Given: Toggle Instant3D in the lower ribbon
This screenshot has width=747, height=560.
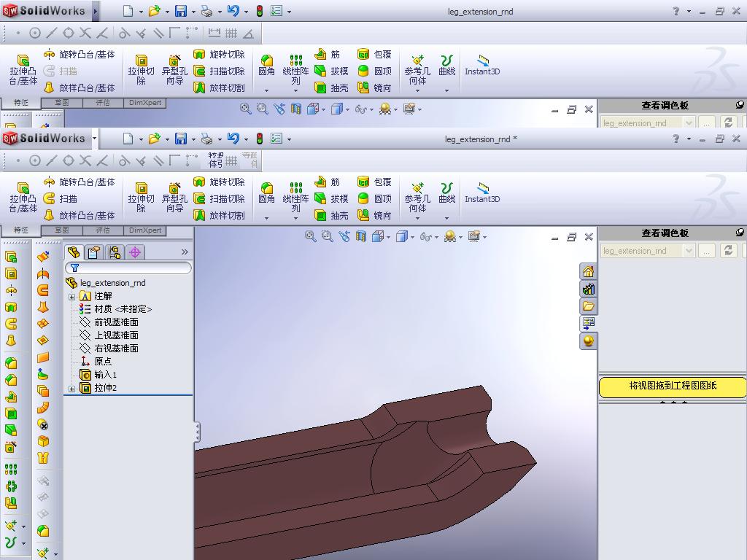Looking at the screenshot, I should [482, 192].
